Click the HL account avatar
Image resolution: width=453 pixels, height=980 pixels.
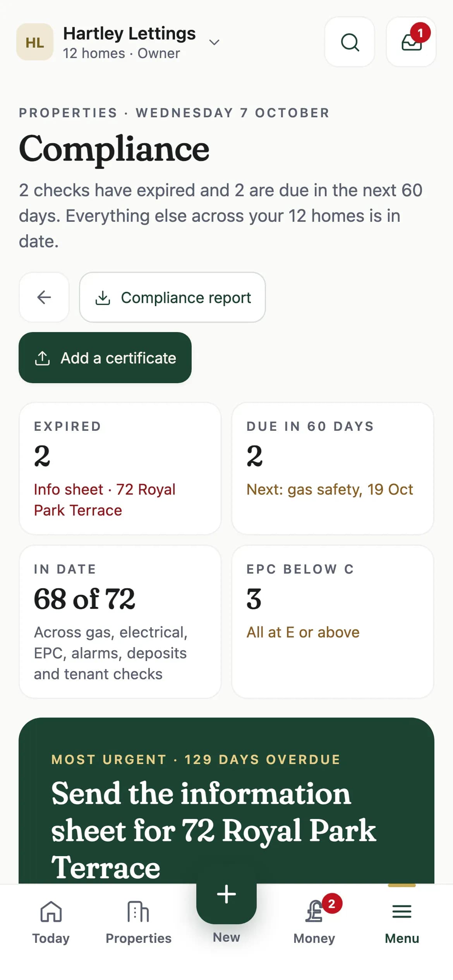35,42
